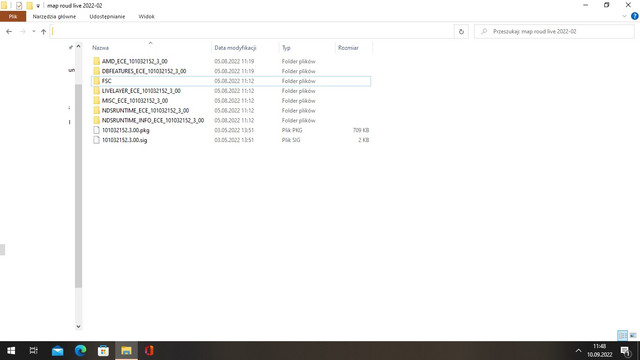Image resolution: width=640 pixels, height=360 pixels.
Task: Switch to large icons view layout
Action: [633, 336]
